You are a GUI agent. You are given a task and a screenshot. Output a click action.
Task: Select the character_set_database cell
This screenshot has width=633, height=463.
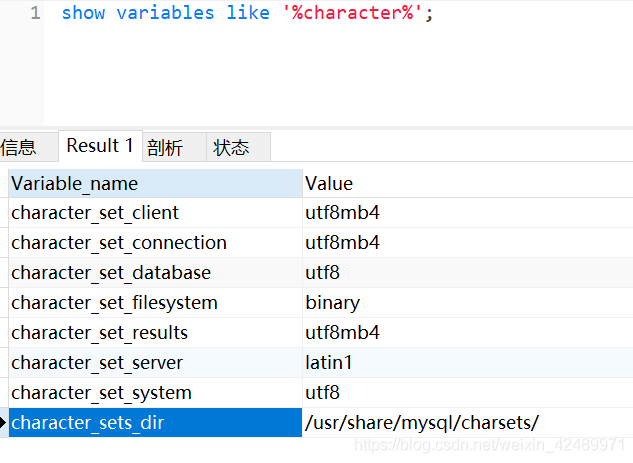(155, 273)
